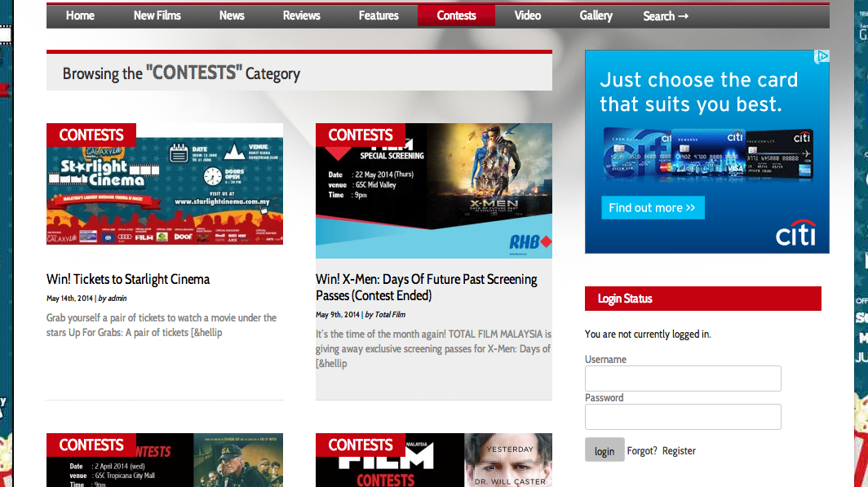The image size is (868, 487).
Task: Open the Gallery page
Action: 596,15
